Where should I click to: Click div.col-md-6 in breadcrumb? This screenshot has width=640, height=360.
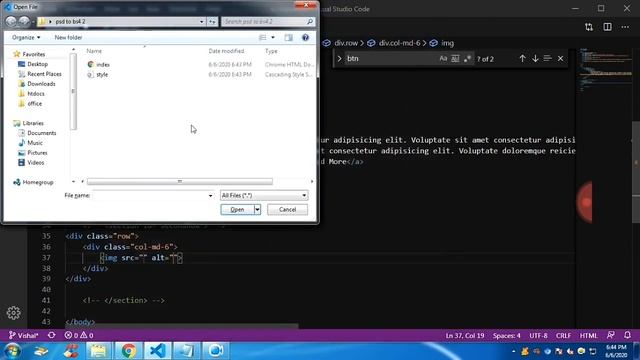point(399,43)
